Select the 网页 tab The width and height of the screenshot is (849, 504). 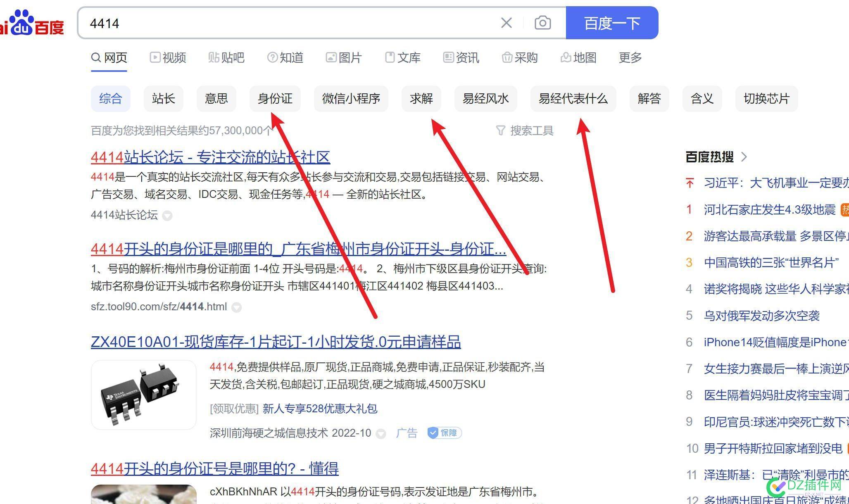[109, 57]
